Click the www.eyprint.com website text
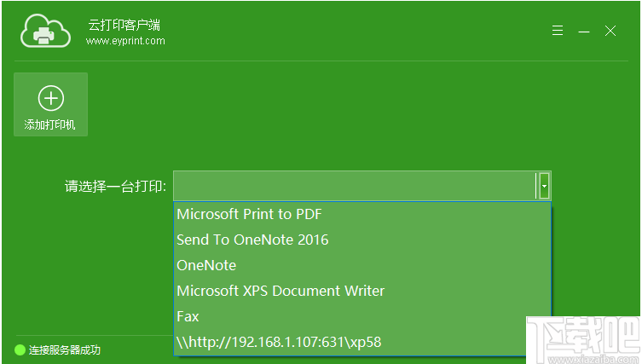The height and width of the screenshot is (364, 642). 125,41
